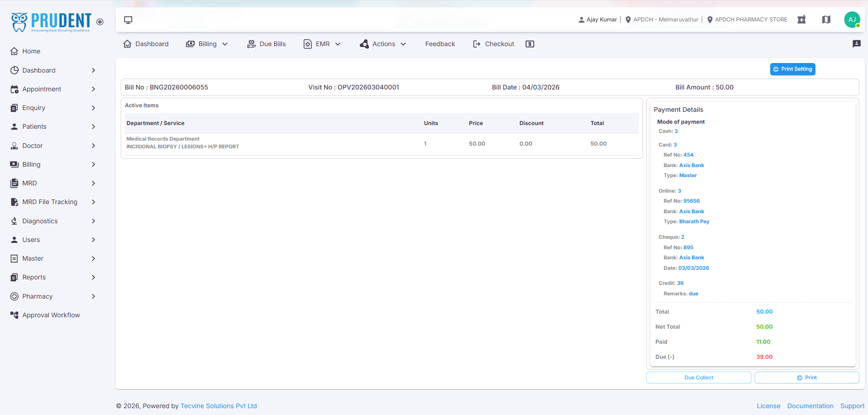Viewport: 868px width, 415px height.
Task: Expand the Master chevron
Action: pyautogui.click(x=93, y=258)
